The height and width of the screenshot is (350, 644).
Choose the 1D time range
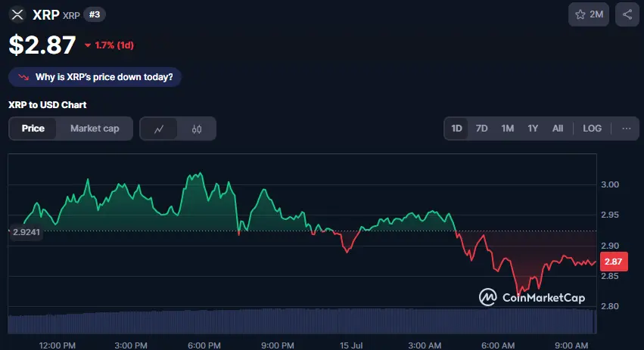tap(457, 129)
